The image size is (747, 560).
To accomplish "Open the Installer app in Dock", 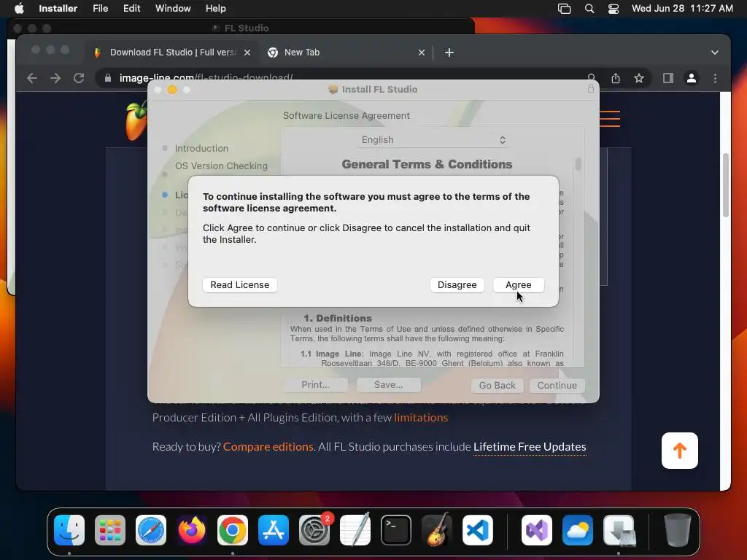I will point(619,530).
